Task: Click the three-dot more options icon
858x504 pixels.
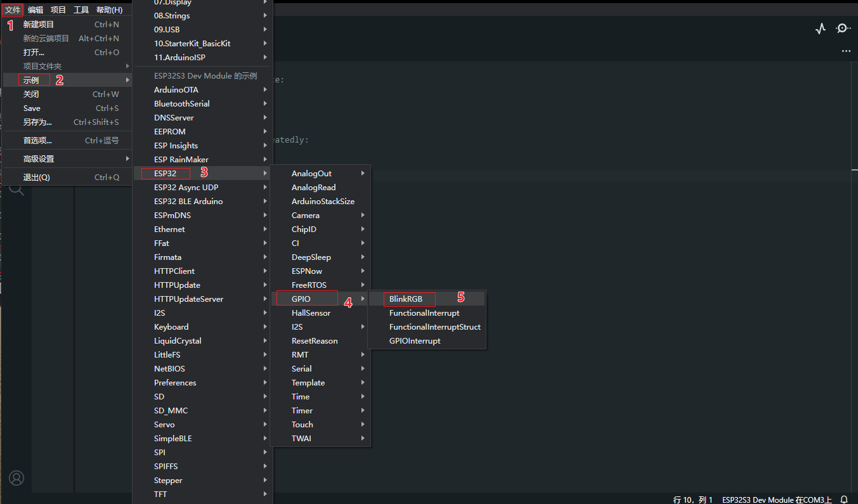Action: coord(846,51)
